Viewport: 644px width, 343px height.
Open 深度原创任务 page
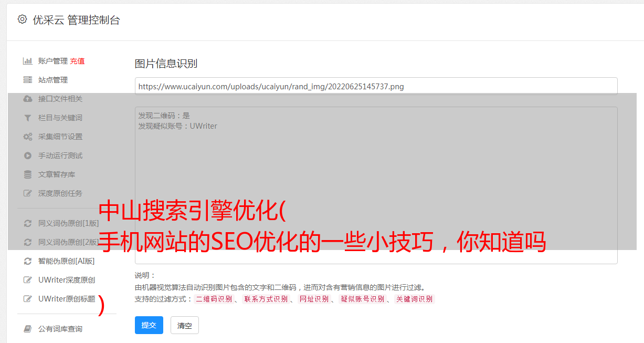[x=60, y=193]
